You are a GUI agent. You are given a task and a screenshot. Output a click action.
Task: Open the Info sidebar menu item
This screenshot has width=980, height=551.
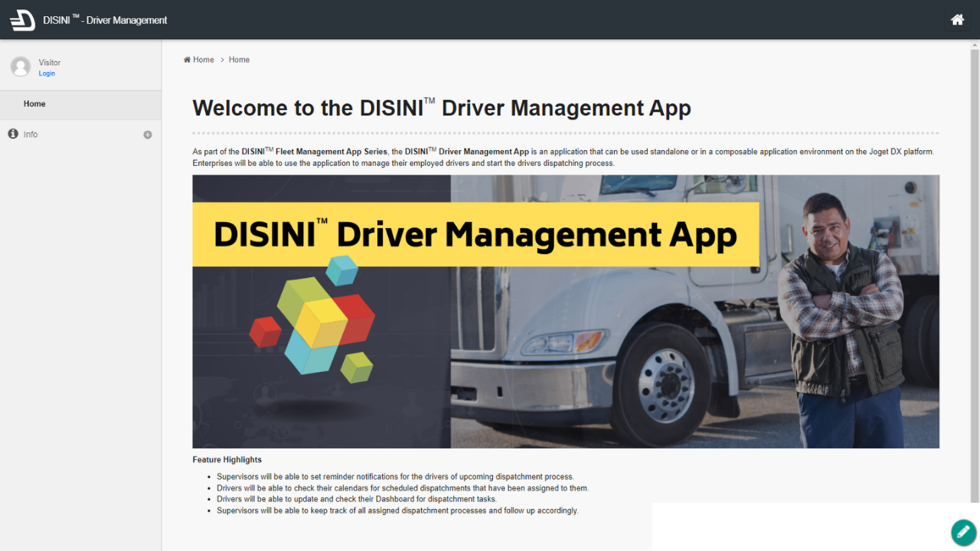(x=31, y=135)
